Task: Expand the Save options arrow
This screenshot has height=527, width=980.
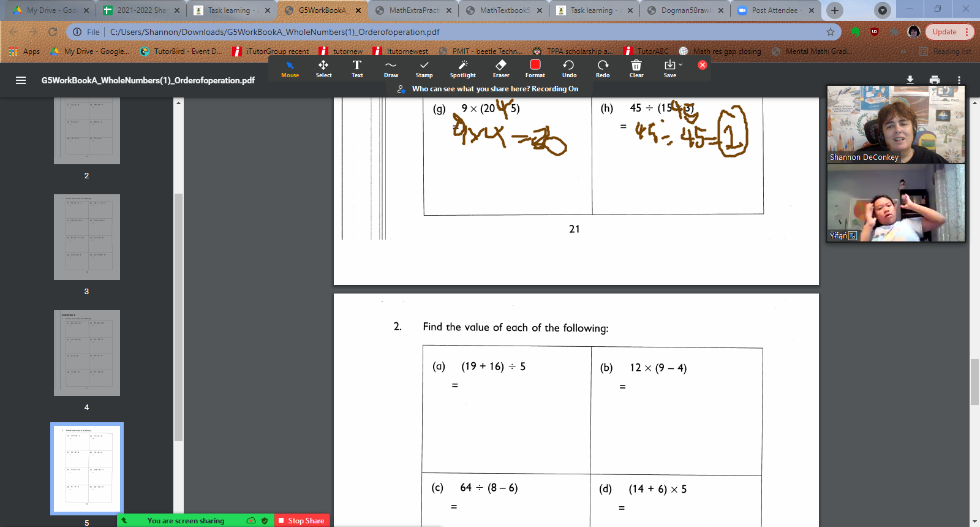Action: pos(680,65)
